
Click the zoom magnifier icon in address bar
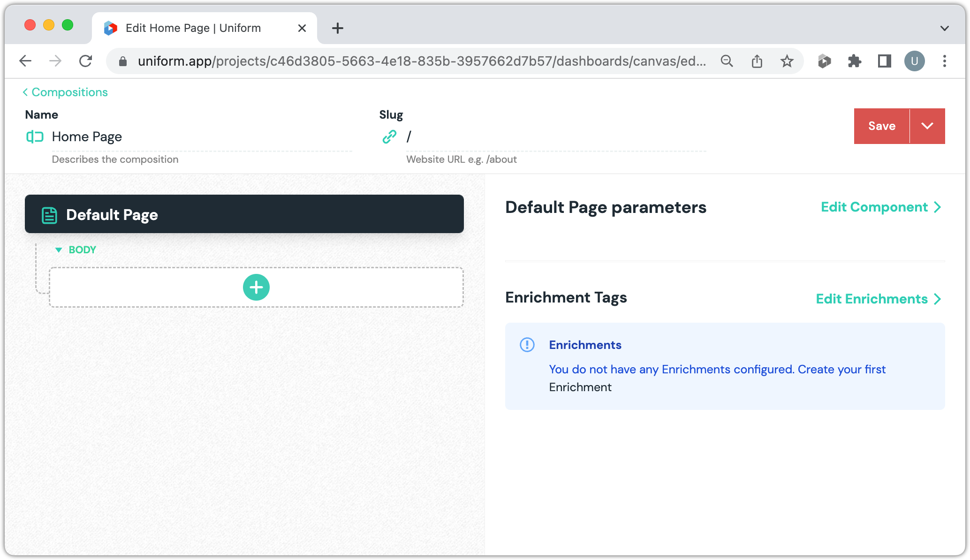[727, 61]
